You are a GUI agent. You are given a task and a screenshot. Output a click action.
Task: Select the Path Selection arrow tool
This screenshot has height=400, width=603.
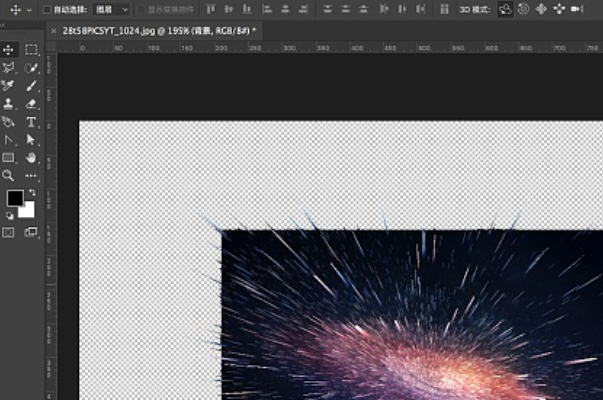coord(31,140)
